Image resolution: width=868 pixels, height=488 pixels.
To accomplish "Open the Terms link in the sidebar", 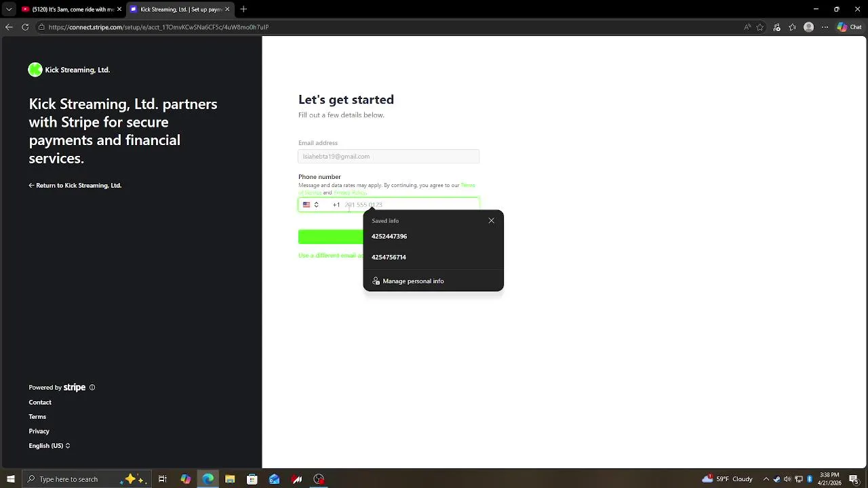I will click(37, 417).
